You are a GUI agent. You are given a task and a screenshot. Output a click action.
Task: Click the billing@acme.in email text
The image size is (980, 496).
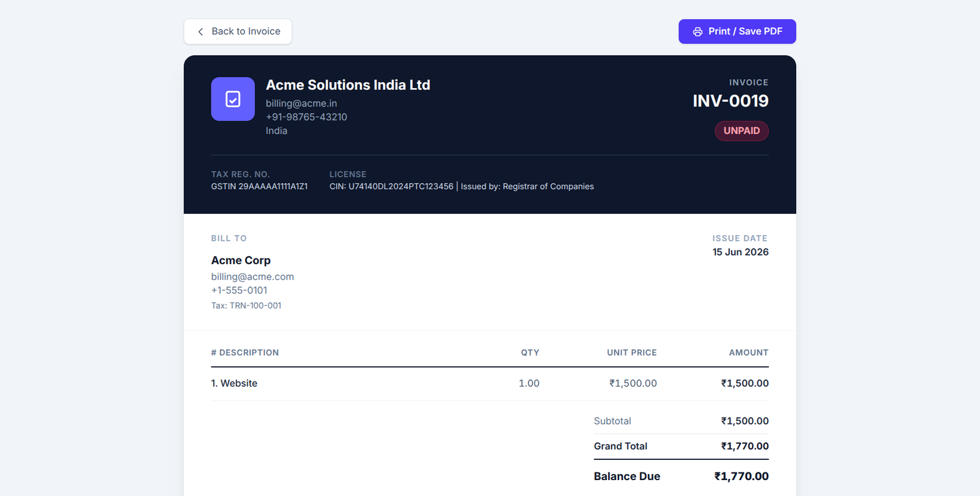coord(301,103)
